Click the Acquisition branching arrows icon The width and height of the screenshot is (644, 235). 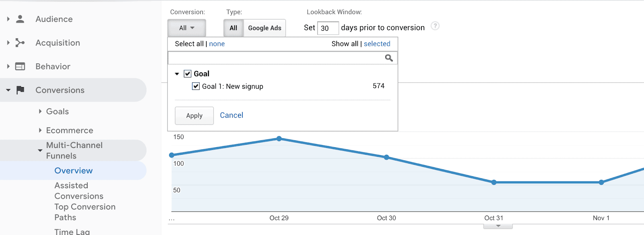click(x=20, y=43)
